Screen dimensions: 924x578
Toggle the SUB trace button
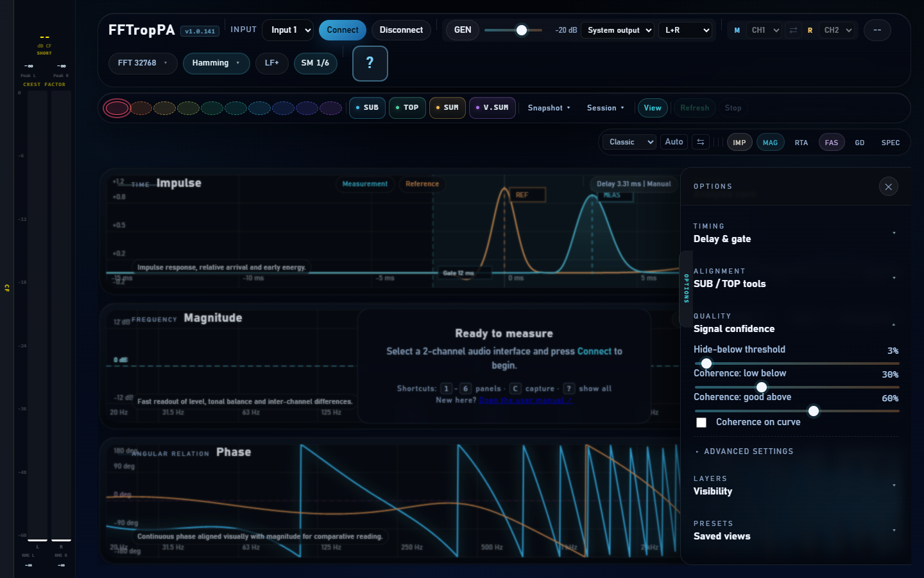click(x=367, y=108)
